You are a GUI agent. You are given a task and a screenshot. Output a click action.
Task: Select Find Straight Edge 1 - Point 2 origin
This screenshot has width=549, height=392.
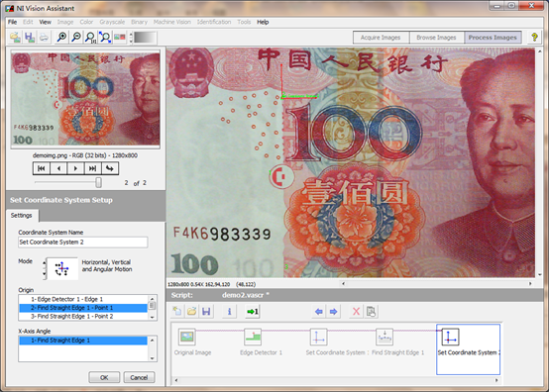[x=83, y=316]
